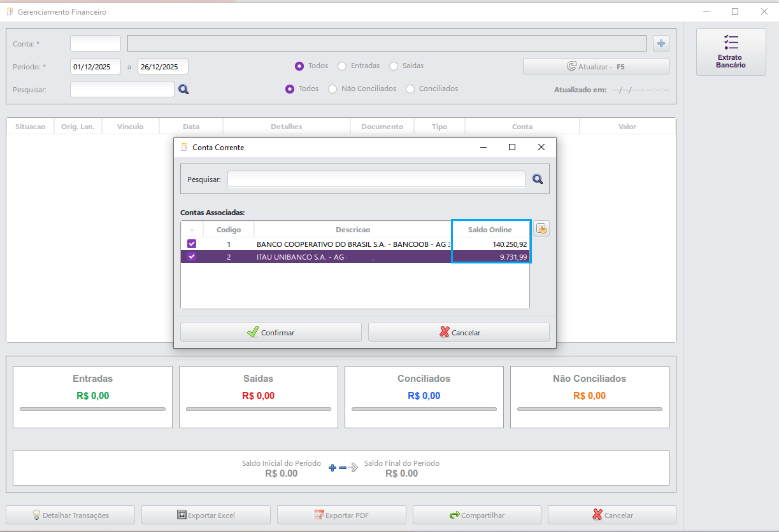Click the main Pesquisar input field
Image resolution: width=779 pixels, height=532 pixels.
coord(122,89)
